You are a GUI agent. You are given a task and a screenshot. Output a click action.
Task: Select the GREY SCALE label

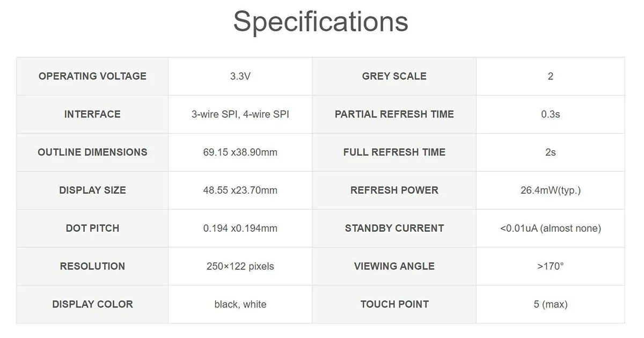pos(394,76)
